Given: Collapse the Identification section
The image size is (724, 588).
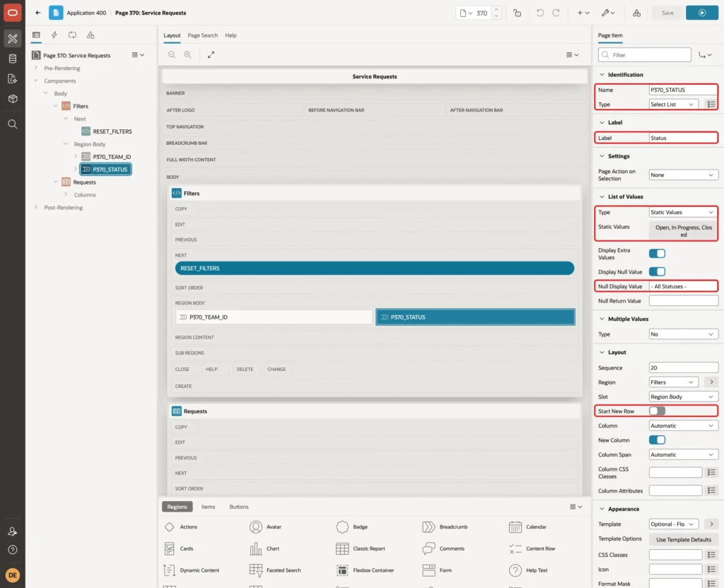Looking at the screenshot, I should [602, 75].
